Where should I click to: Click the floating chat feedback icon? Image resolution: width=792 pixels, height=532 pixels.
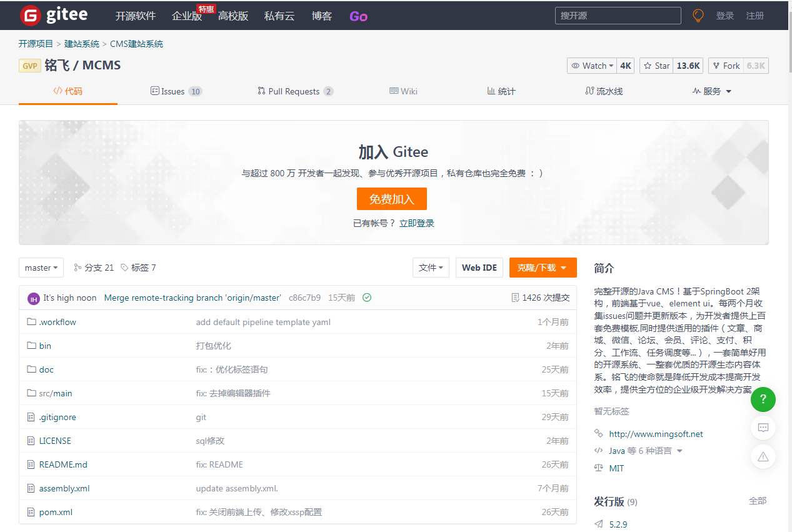point(763,428)
